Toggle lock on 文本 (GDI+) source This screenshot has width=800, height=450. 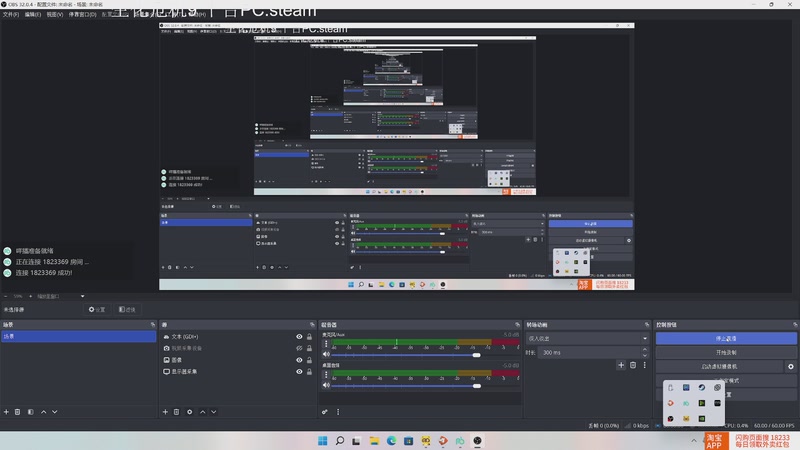click(309, 337)
